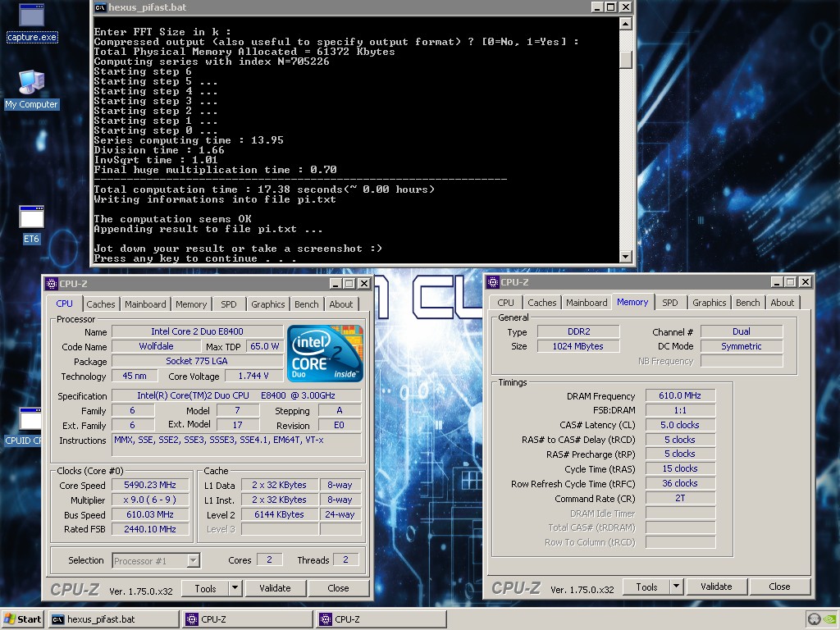Click the Intel Core 2 Duo logo
Screen dimensions: 840x630
coord(325,354)
